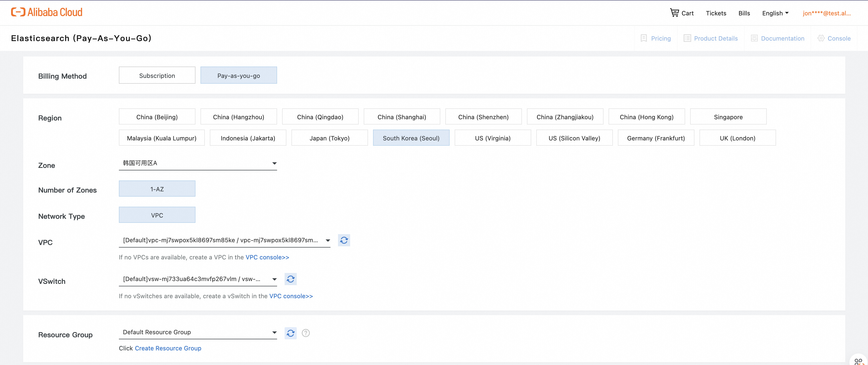The image size is (868, 365).
Task: Expand the Default Resource Group dropdown
Action: coord(197,332)
